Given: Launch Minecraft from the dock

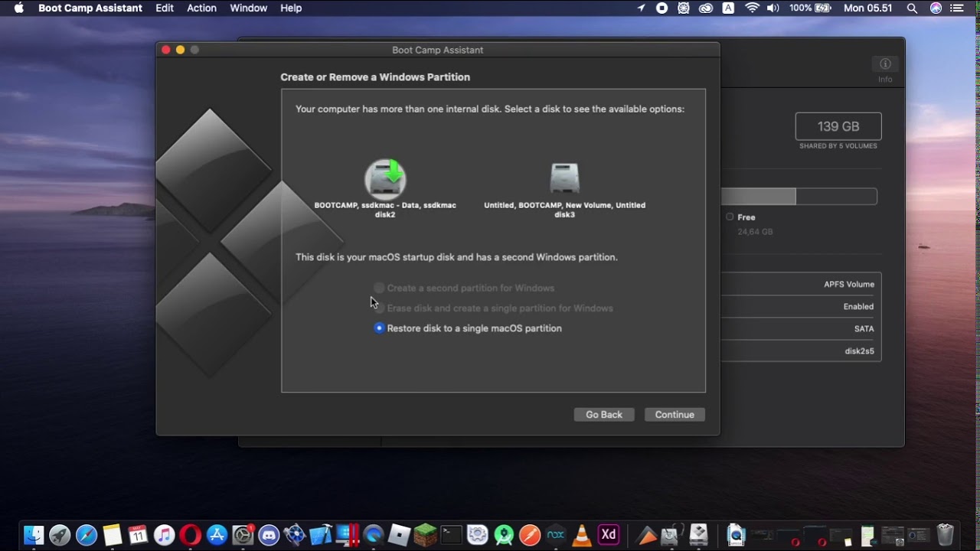Looking at the screenshot, I should point(425,534).
